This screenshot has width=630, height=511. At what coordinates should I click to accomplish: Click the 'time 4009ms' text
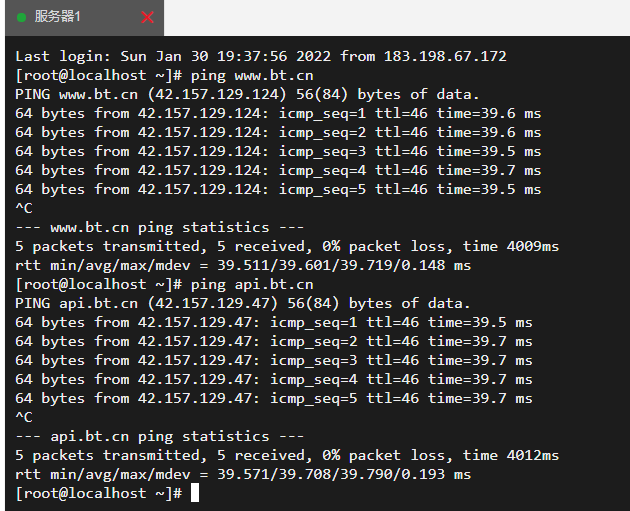click(511, 246)
